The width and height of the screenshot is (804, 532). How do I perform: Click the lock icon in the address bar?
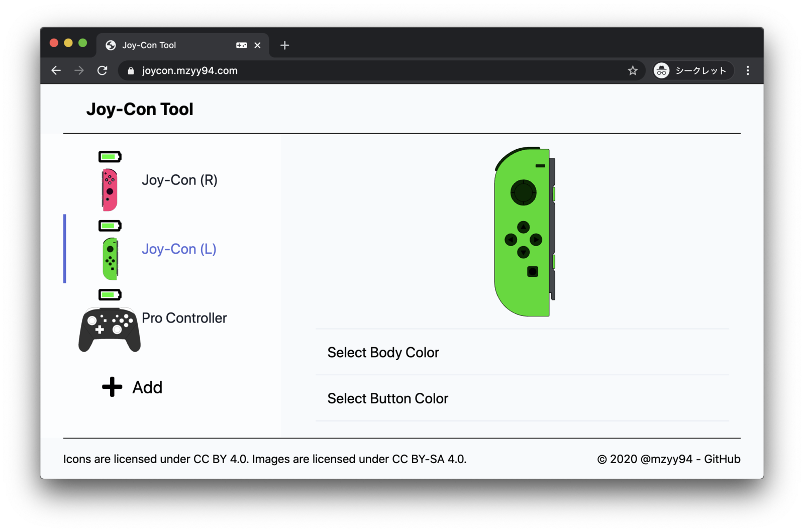click(x=131, y=71)
